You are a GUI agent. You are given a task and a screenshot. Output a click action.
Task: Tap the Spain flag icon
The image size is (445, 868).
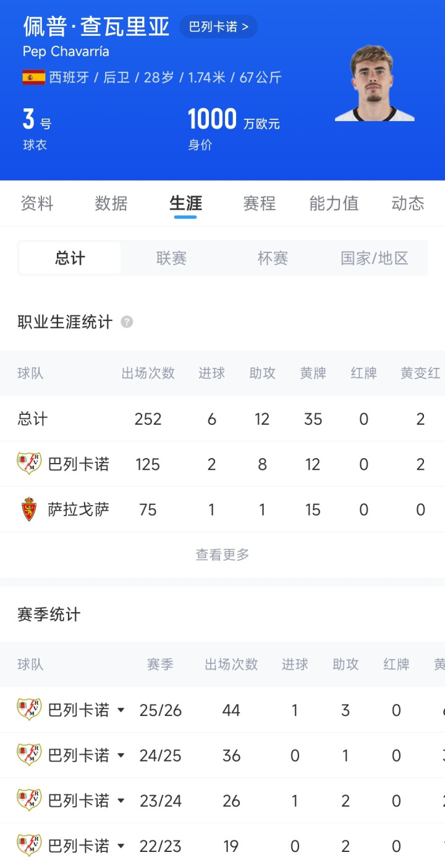point(33,77)
